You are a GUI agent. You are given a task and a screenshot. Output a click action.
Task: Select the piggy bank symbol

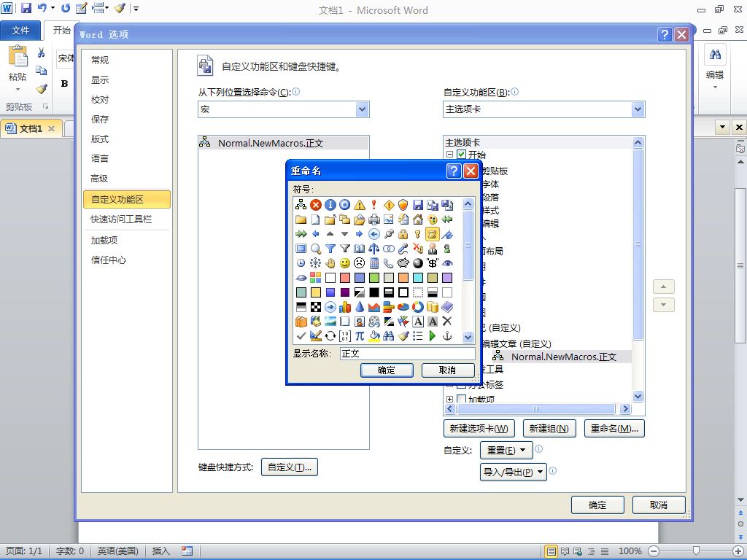pos(403,263)
